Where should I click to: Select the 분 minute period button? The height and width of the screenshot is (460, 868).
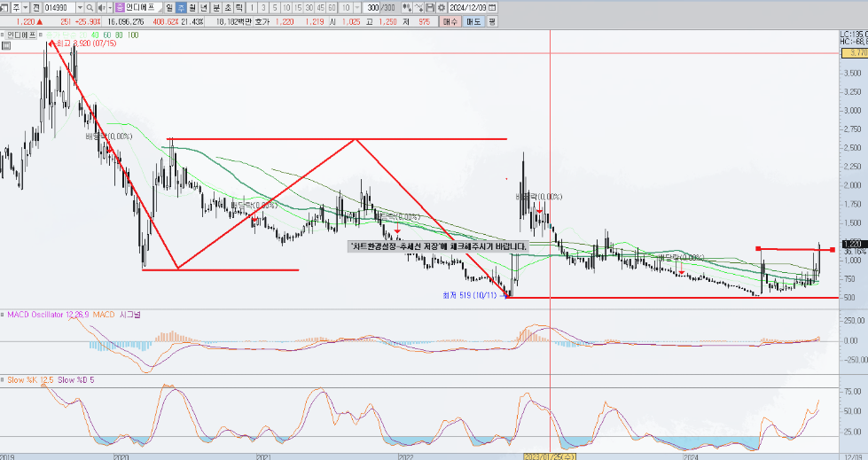216,8
